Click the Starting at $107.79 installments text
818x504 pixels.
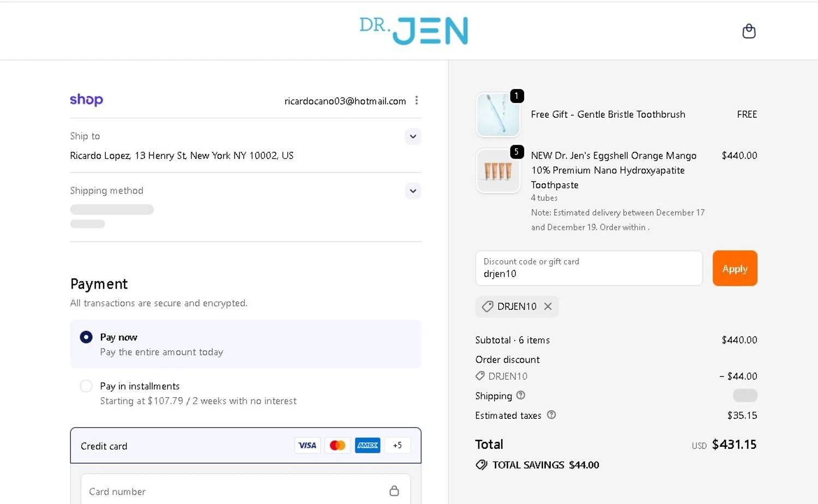click(x=198, y=401)
